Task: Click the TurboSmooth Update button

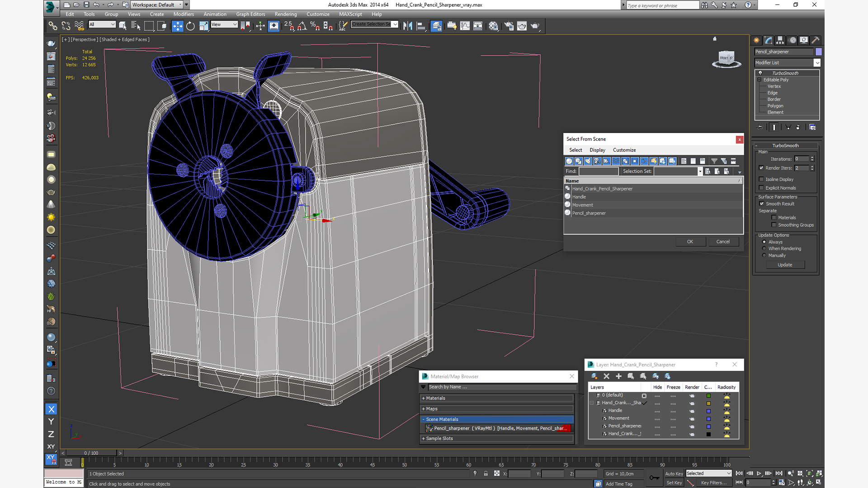Action: pos(785,265)
